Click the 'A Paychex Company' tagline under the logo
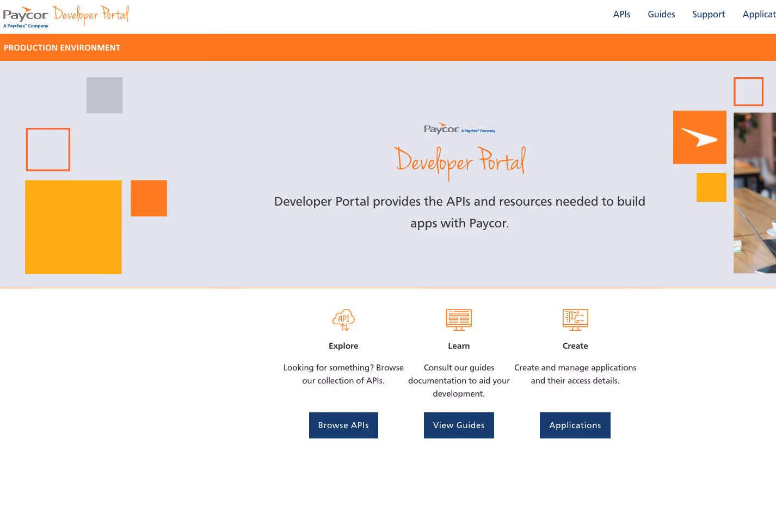The width and height of the screenshot is (776, 532). click(26, 25)
